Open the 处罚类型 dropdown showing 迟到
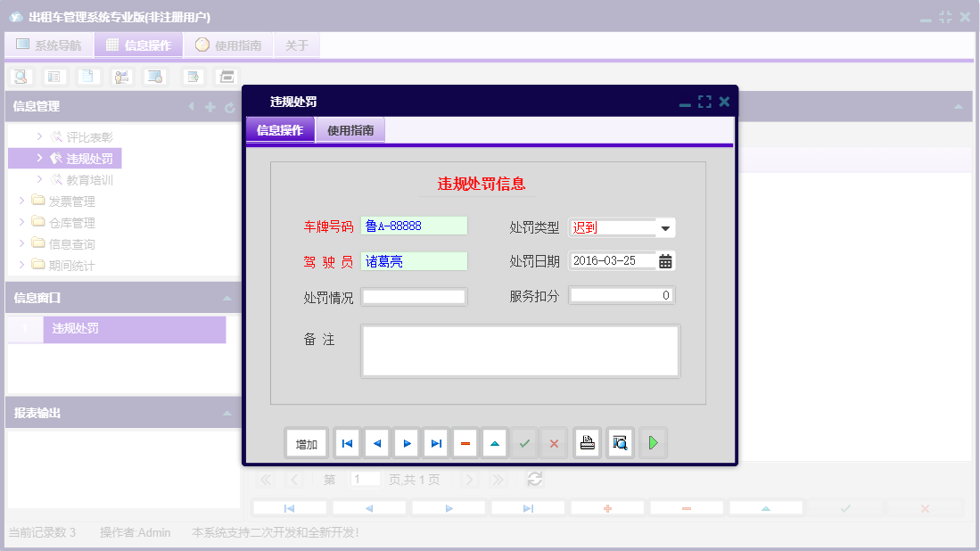 [665, 227]
